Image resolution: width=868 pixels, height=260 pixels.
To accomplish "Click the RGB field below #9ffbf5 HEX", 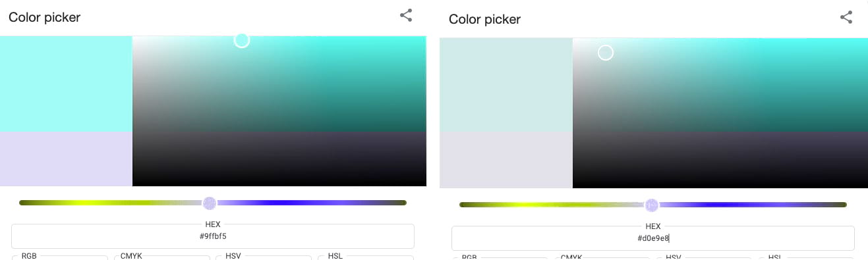I will coord(59,257).
